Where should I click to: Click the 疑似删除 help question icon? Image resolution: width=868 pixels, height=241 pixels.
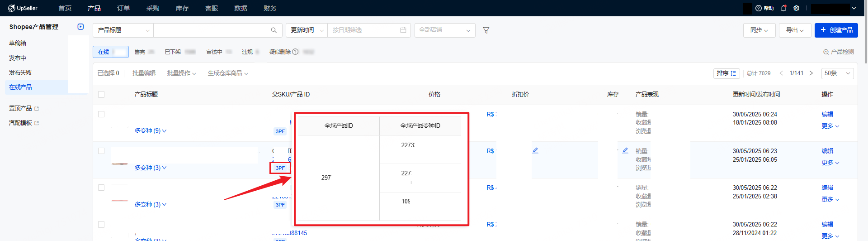point(295,52)
